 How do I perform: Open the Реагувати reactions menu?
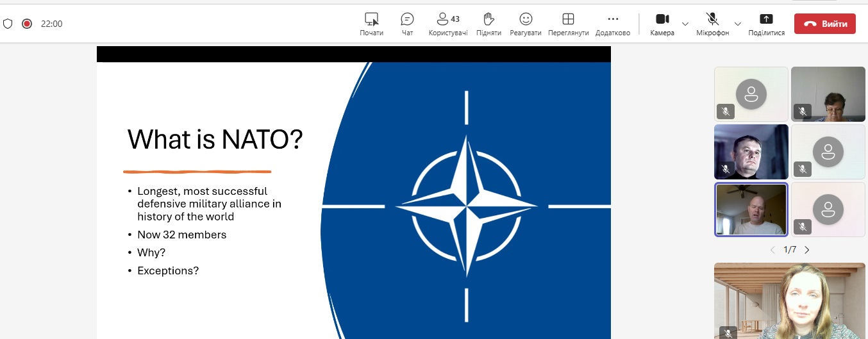coord(526,24)
